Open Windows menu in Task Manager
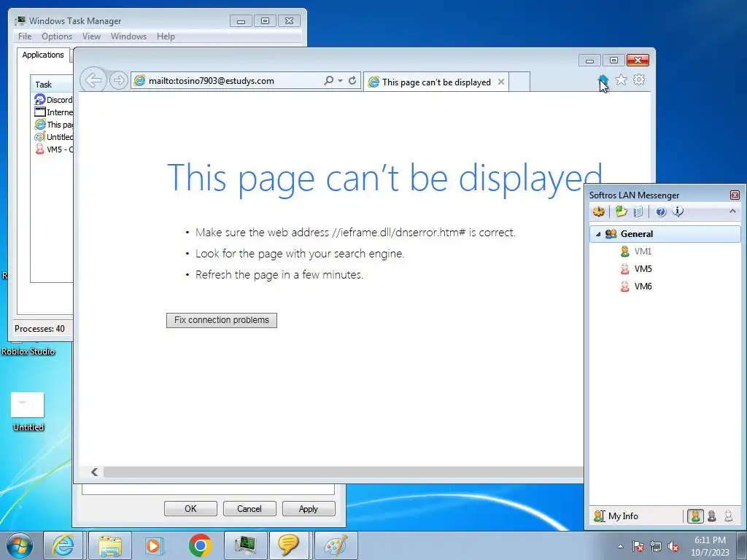Image resolution: width=747 pixels, height=560 pixels. pyautogui.click(x=128, y=36)
